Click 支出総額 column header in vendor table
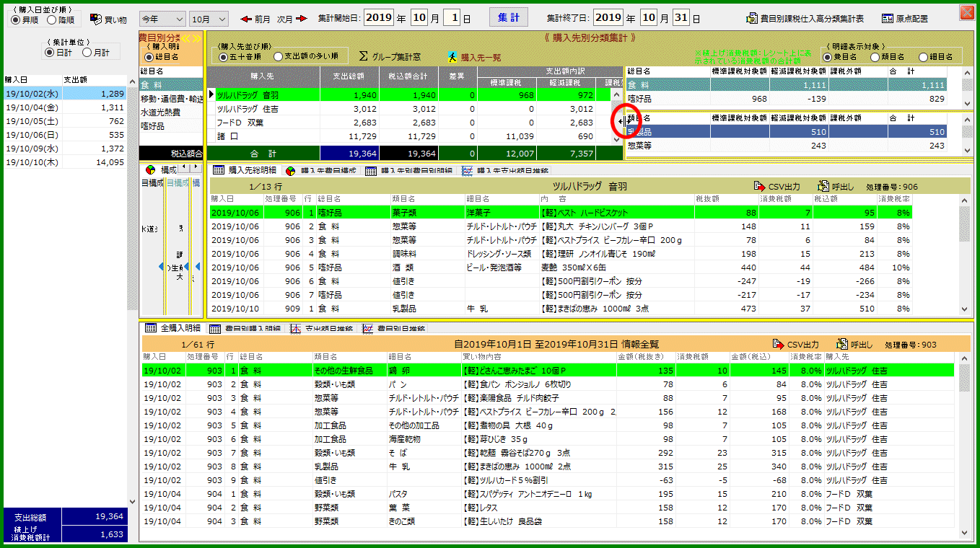The width and height of the screenshot is (980, 548). 349,75
